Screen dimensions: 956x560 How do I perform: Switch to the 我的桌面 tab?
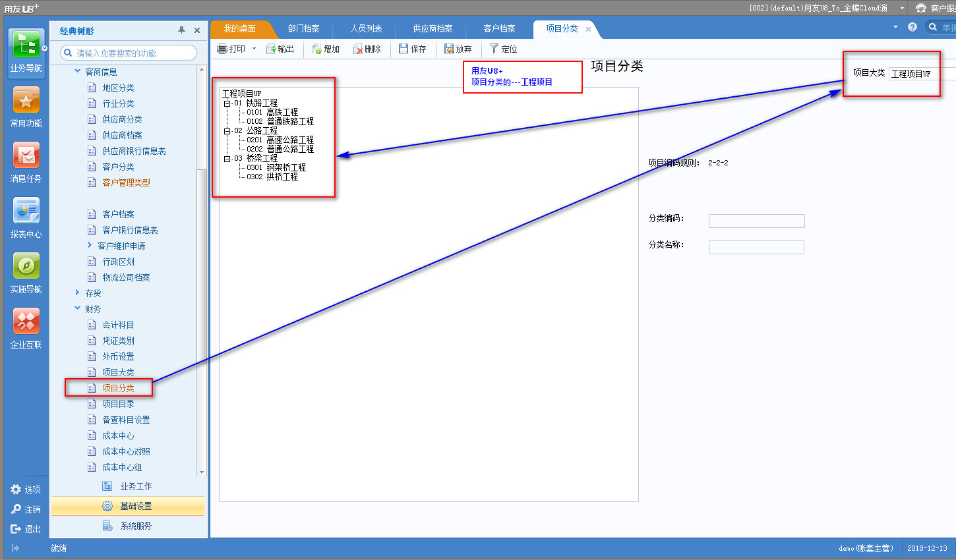click(239, 29)
